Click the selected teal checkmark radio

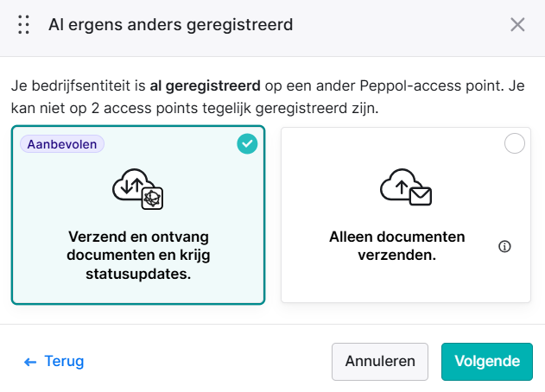(x=247, y=143)
